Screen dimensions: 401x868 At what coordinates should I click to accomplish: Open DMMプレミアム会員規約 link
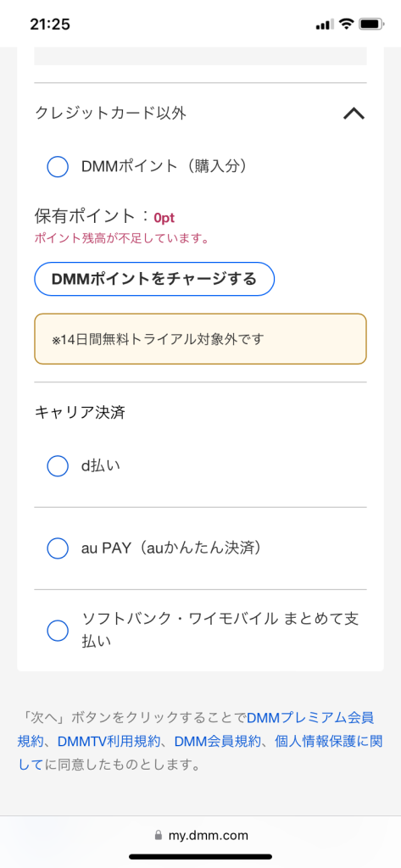(310, 718)
